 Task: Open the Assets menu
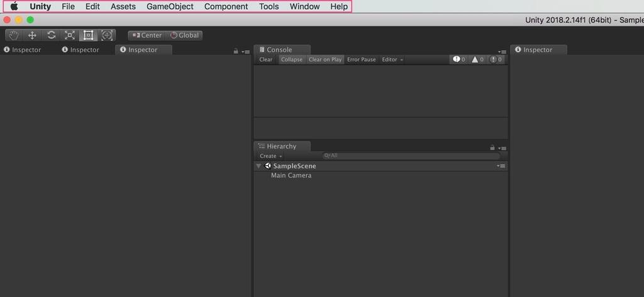[x=123, y=6]
